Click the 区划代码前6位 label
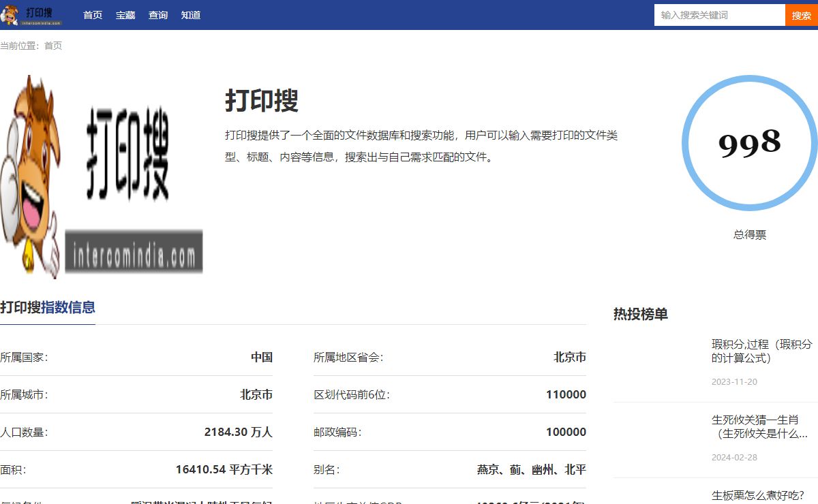Image resolution: width=818 pixels, height=504 pixels. 352,395
